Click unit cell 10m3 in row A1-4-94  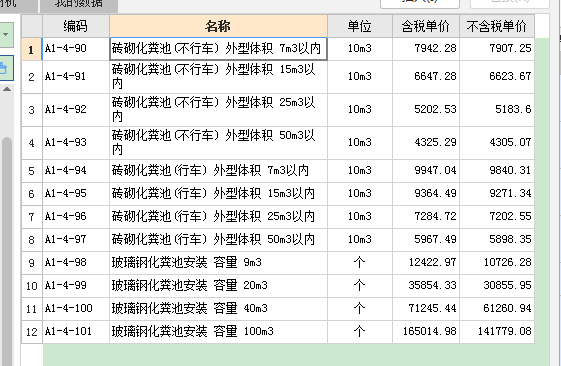pos(360,171)
